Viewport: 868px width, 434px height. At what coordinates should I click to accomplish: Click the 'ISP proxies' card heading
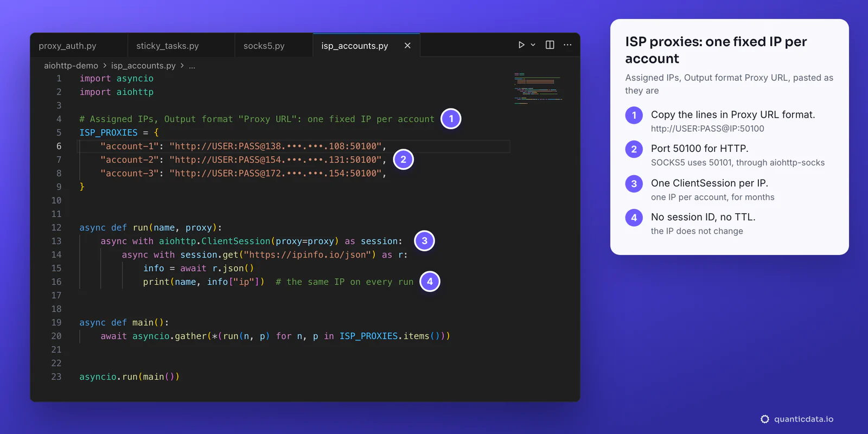click(716, 50)
